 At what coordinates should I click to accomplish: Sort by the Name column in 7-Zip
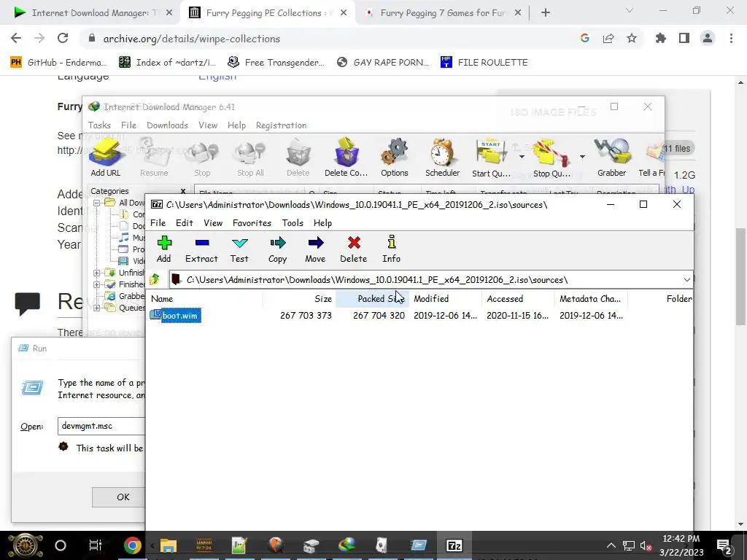click(x=205, y=298)
